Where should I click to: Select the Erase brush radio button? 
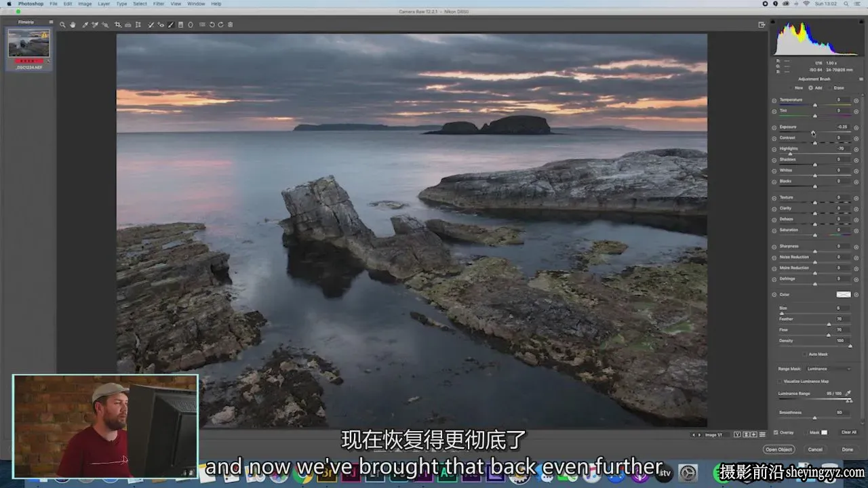coord(829,87)
